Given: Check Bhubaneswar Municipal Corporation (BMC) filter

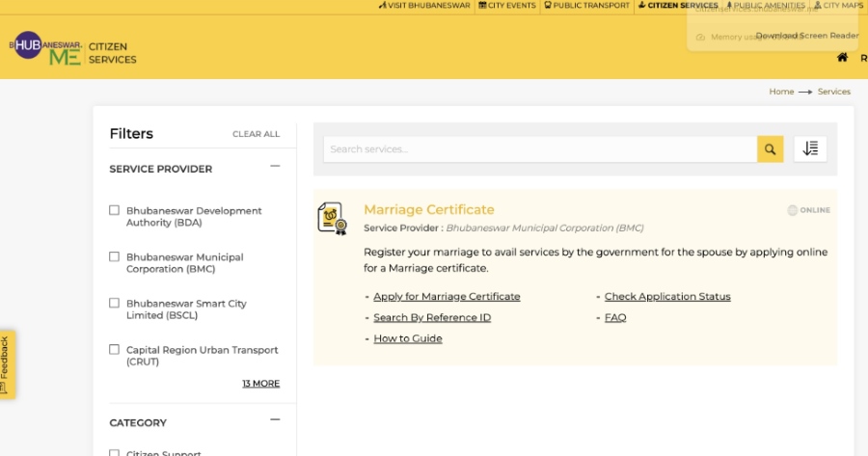Looking at the screenshot, I should tap(114, 256).
